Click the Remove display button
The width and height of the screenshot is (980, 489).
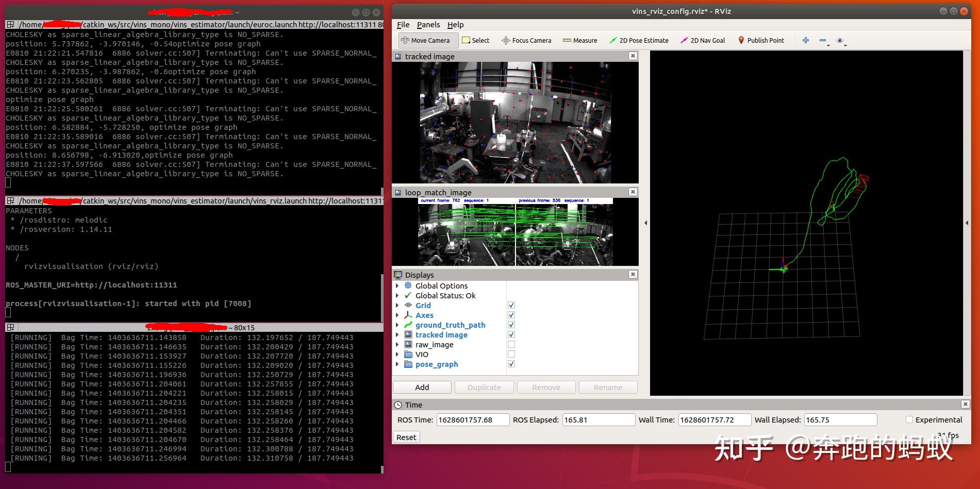[546, 387]
